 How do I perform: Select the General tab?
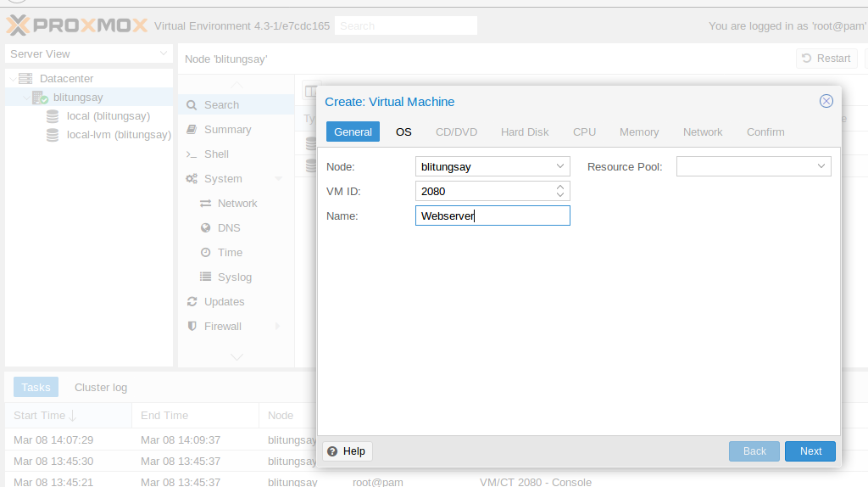point(353,132)
